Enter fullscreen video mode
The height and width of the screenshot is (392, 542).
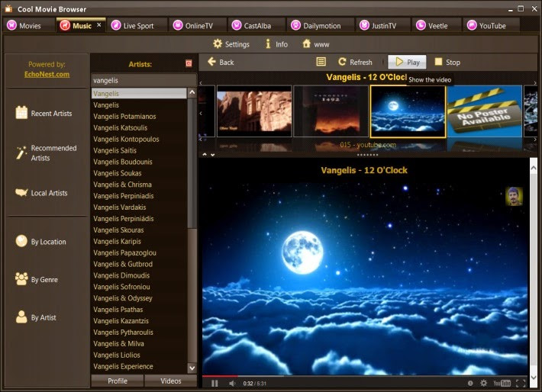coord(521,383)
